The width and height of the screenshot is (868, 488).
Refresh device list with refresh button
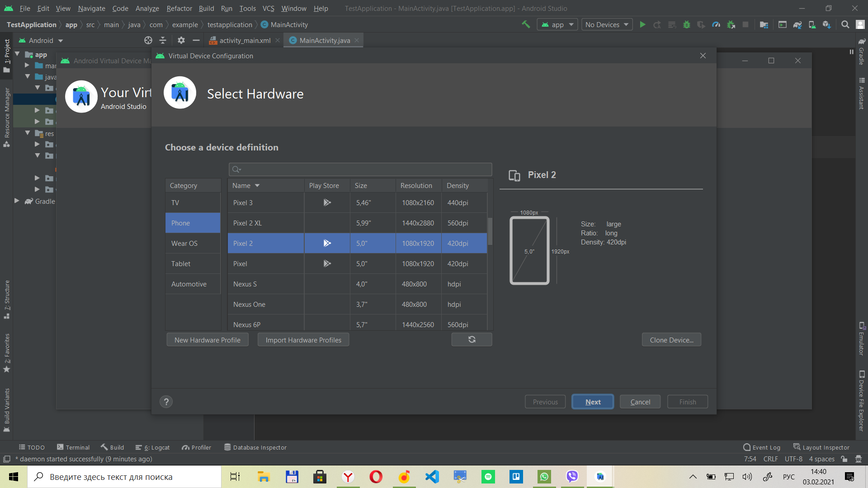tap(472, 339)
